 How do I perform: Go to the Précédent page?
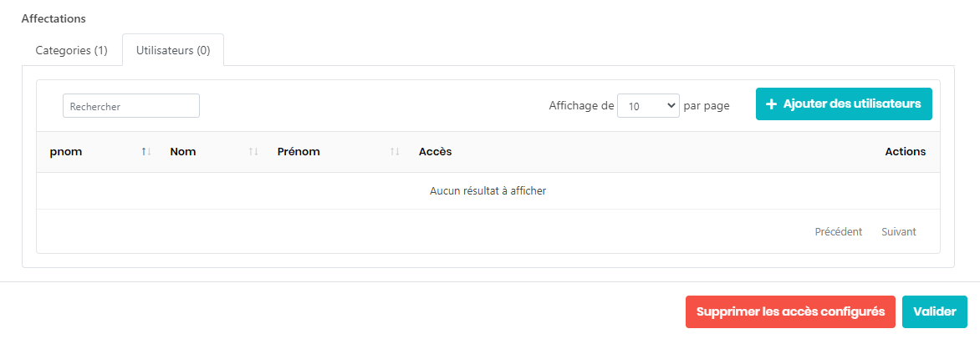(838, 232)
